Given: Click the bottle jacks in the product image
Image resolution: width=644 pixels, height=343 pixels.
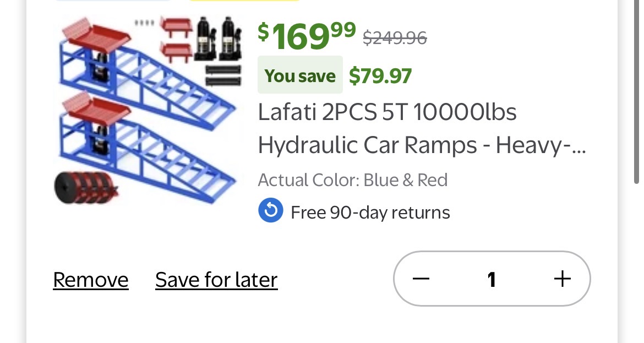Looking at the screenshot, I should 218,40.
